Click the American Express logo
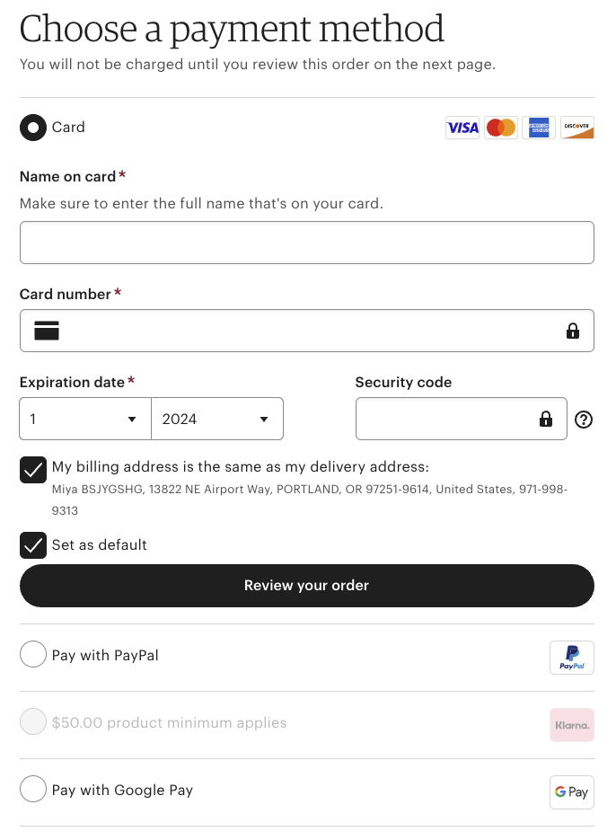This screenshot has width=616, height=840. click(x=539, y=128)
